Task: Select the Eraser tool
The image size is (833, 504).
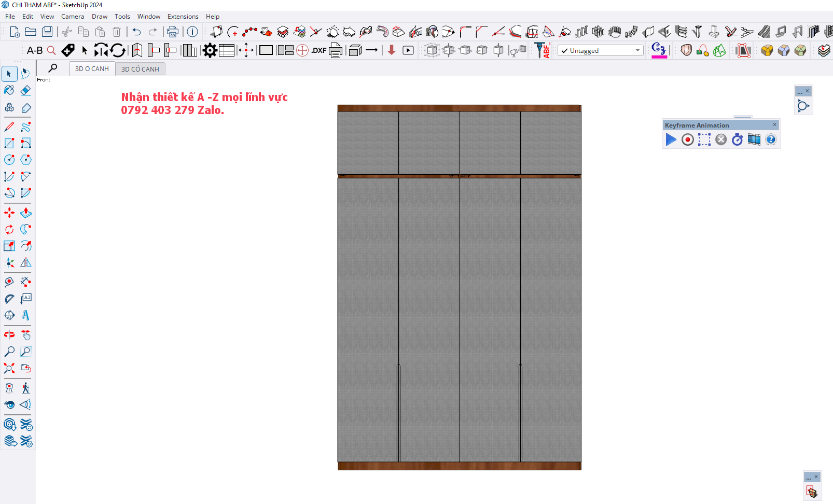Action: point(26,91)
